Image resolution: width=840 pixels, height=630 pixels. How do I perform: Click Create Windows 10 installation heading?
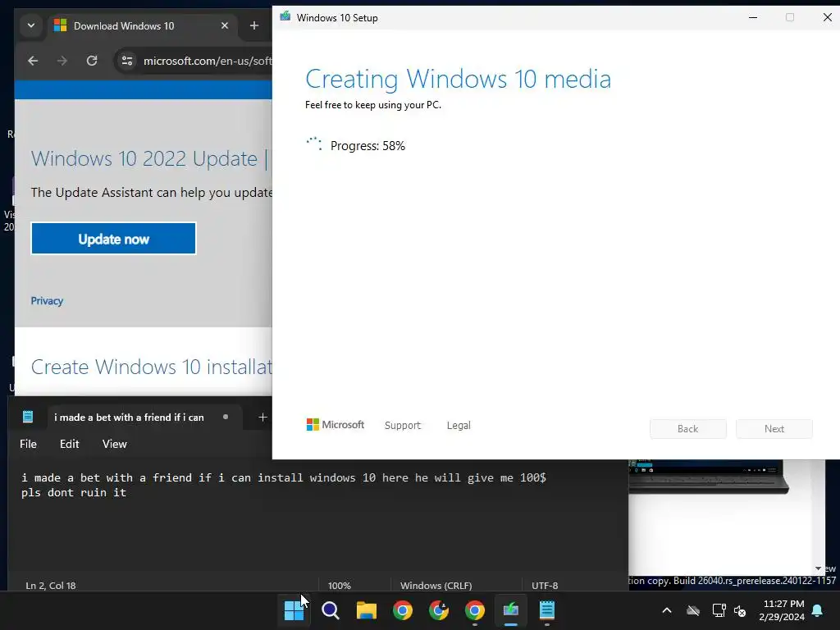click(151, 367)
